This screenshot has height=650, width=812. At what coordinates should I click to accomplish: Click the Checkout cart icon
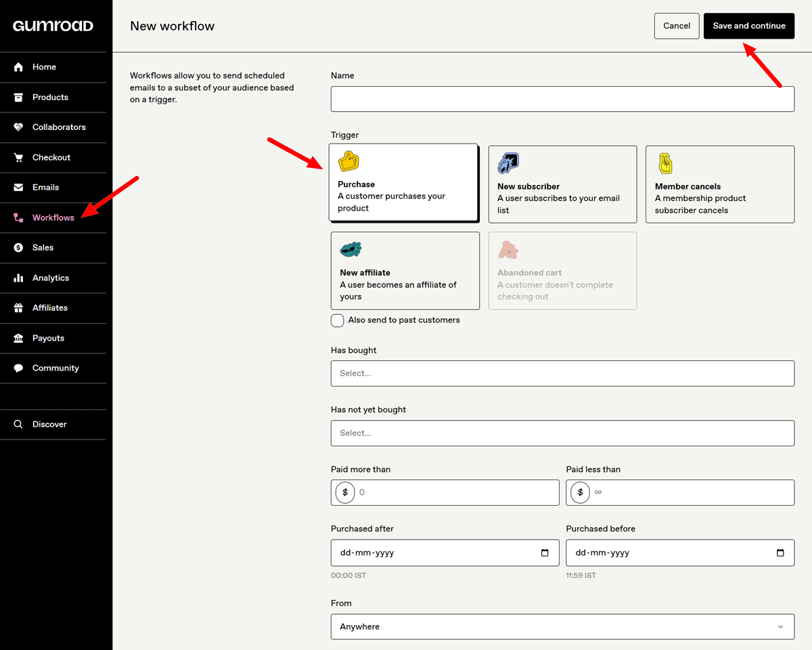[x=18, y=157]
